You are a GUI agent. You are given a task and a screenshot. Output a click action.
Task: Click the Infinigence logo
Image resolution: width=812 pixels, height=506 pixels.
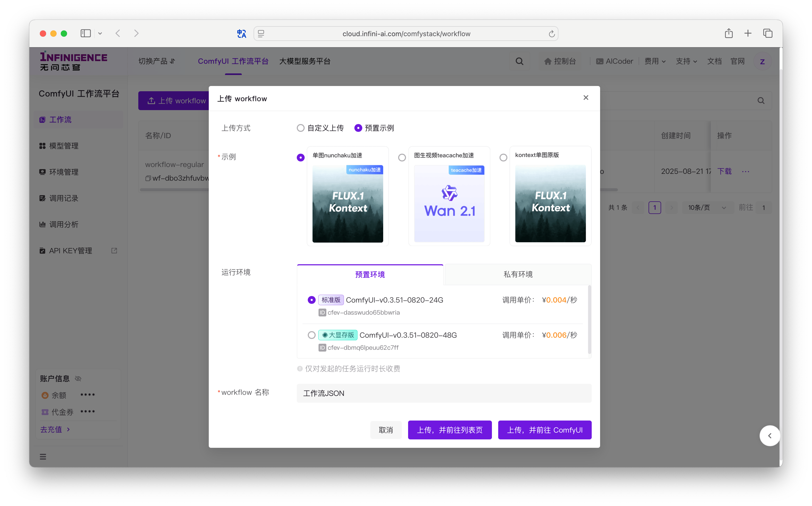pos(74,61)
